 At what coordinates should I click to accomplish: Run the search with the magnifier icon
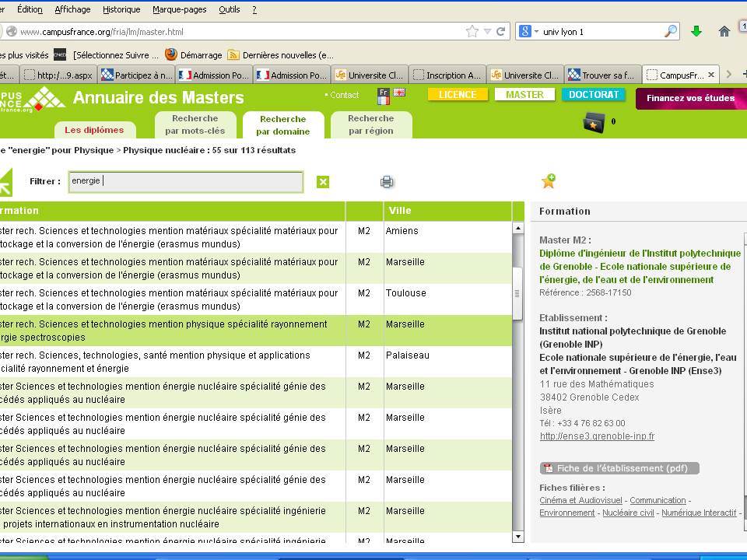click(670, 32)
